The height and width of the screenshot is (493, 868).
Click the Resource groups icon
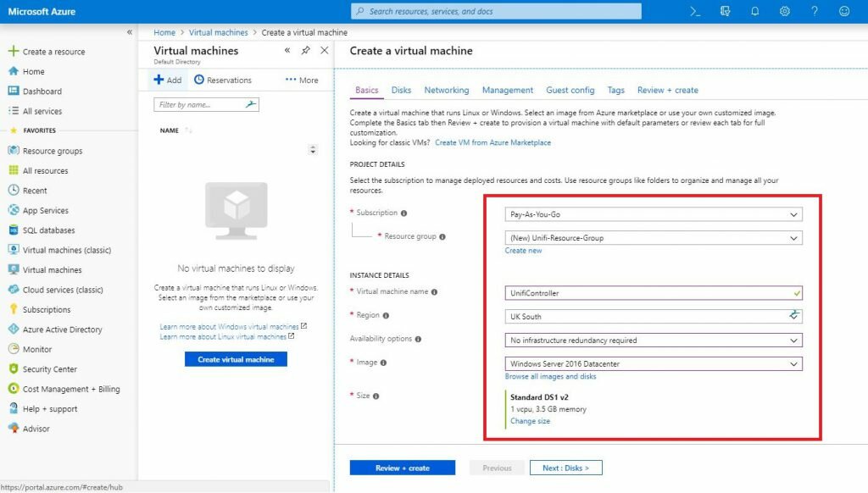tap(14, 151)
